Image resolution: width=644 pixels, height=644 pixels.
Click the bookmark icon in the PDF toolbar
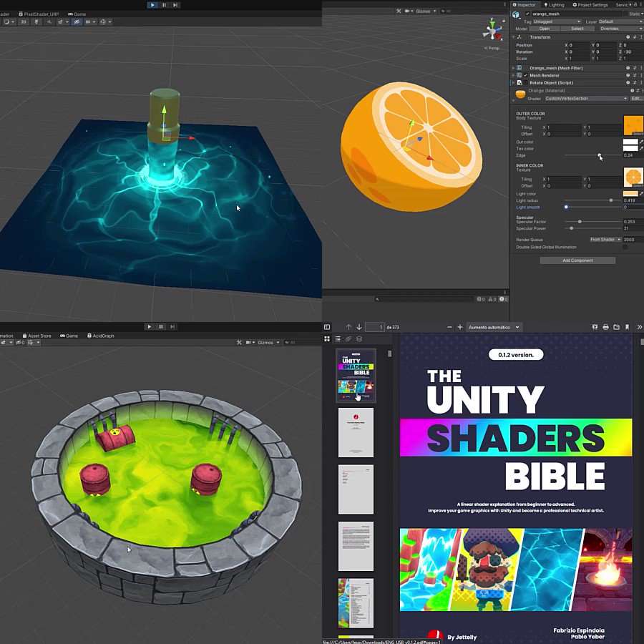pos(627,326)
